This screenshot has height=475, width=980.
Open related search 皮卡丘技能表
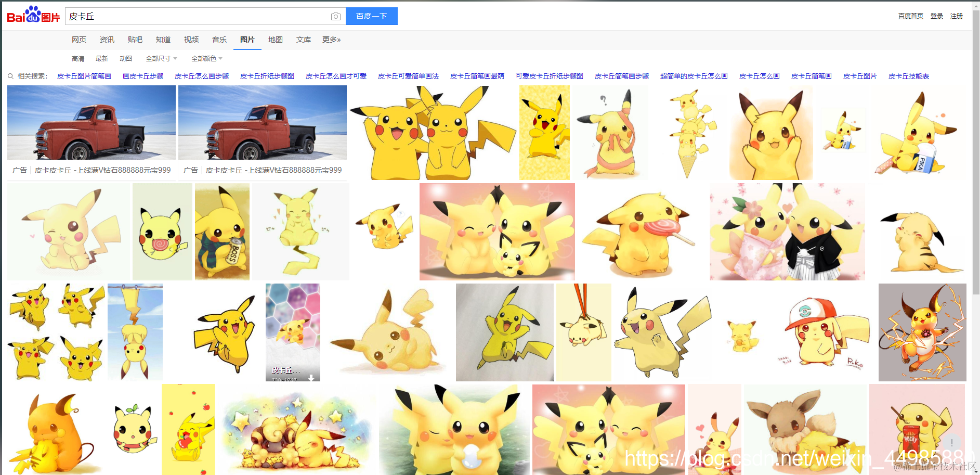click(909, 76)
